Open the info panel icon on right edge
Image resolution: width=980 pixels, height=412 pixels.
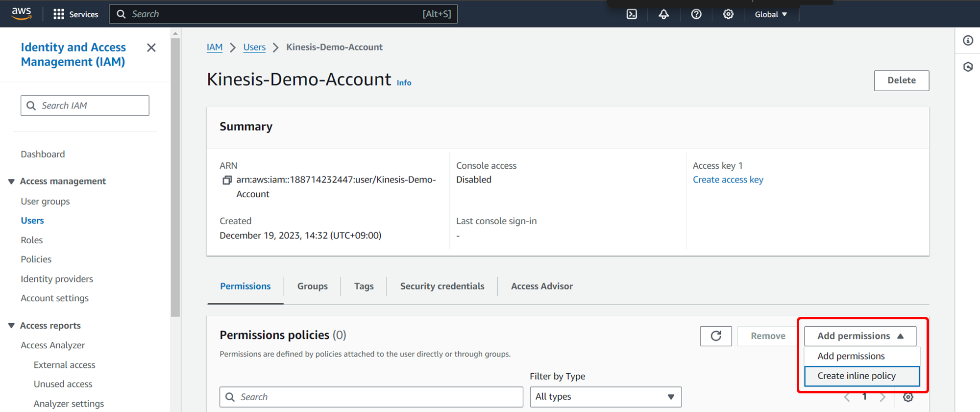tap(968, 40)
